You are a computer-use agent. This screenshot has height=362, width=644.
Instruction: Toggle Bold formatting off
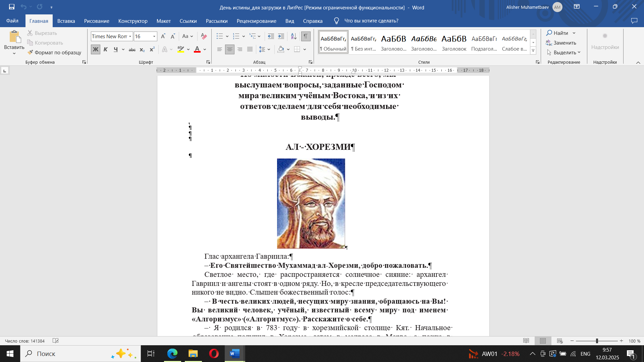tap(96, 50)
